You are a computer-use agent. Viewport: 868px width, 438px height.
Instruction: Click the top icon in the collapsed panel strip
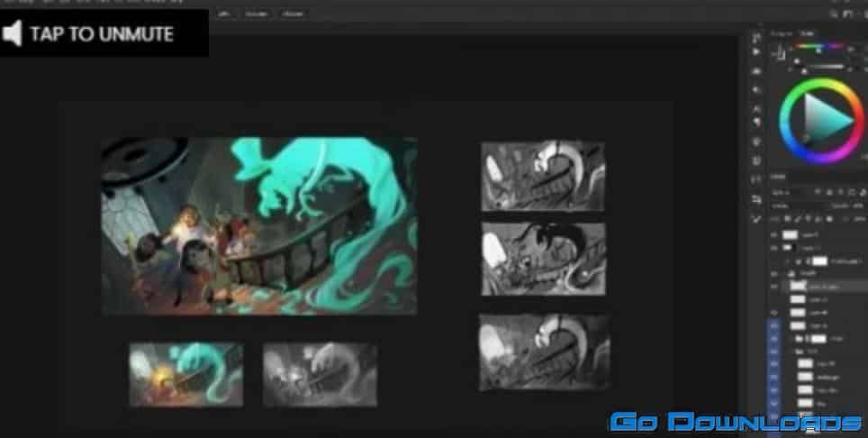[756, 39]
